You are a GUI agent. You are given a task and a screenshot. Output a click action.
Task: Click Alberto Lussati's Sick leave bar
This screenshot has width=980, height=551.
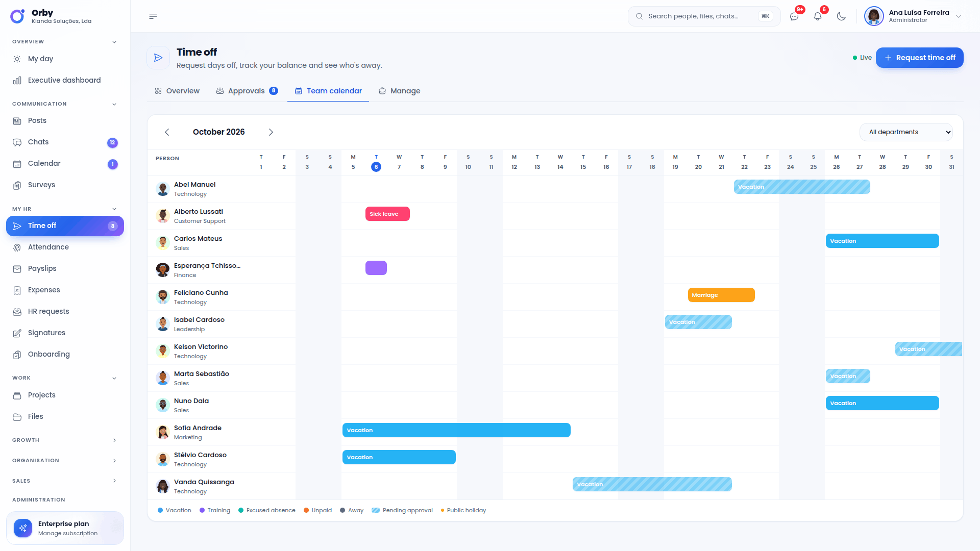[387, 214]
